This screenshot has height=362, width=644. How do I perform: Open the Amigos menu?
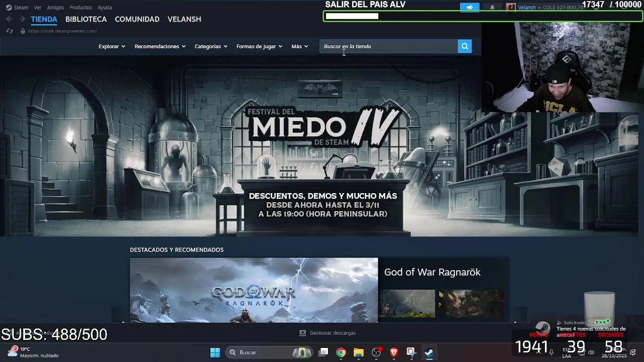(55, 8)
